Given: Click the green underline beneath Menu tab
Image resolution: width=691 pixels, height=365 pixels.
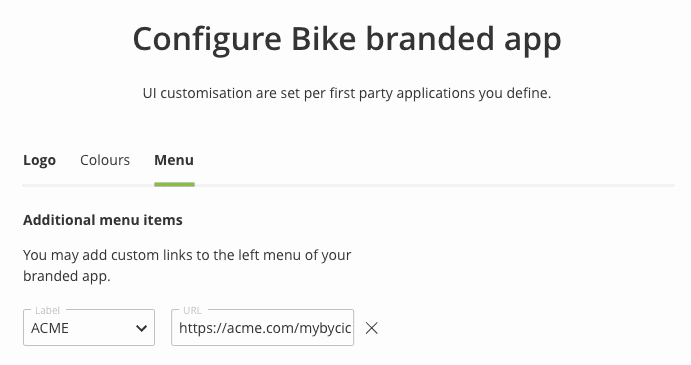Looking at the screenshot, I should coord(175,185).
